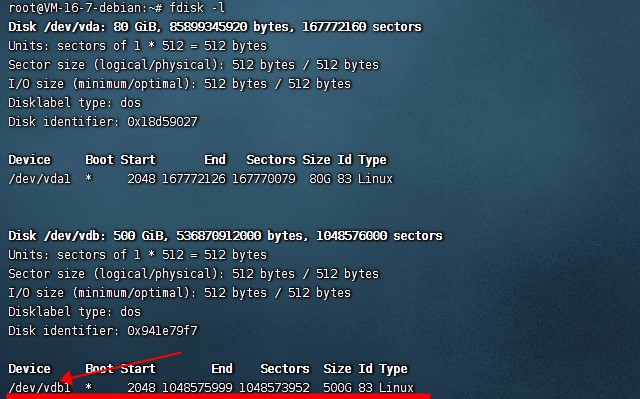Click the 'Units: sectors' line under /dev/vdb

click(137, 255)
